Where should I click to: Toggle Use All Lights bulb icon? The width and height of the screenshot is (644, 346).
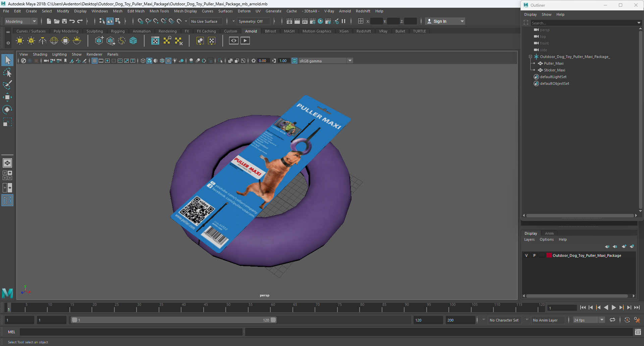pos(175,61)
